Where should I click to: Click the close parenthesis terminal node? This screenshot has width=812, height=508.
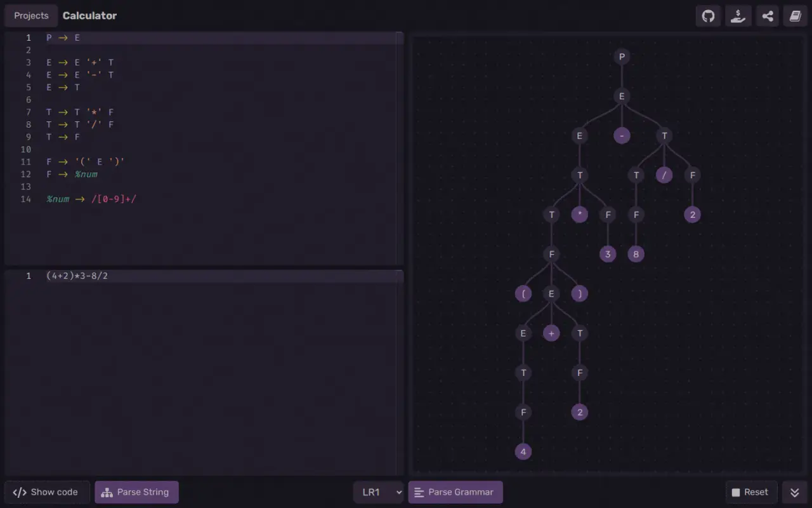[x=579, y=293]
